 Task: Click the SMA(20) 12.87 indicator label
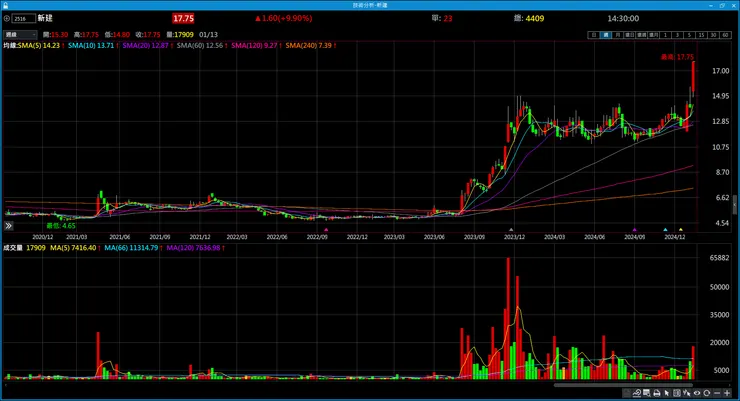[147, 45]
